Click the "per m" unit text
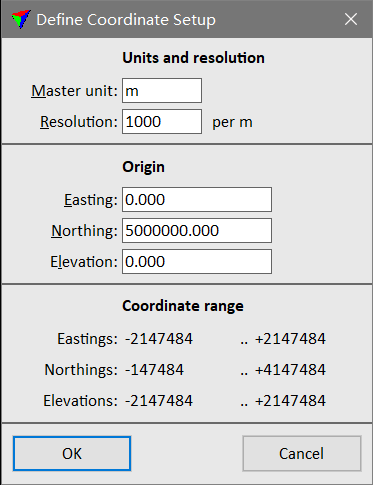Viewport: 373px width, 485px height. coord(232,122)
